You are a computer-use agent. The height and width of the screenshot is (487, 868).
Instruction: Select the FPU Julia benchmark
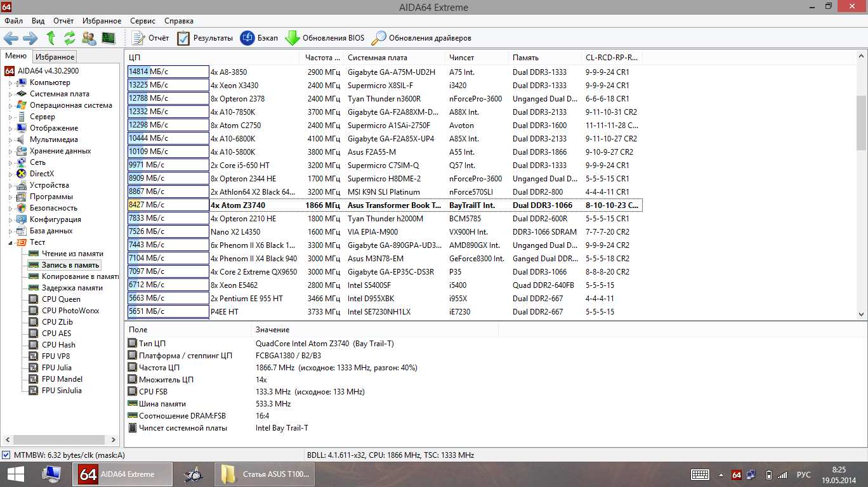point(56,368)
